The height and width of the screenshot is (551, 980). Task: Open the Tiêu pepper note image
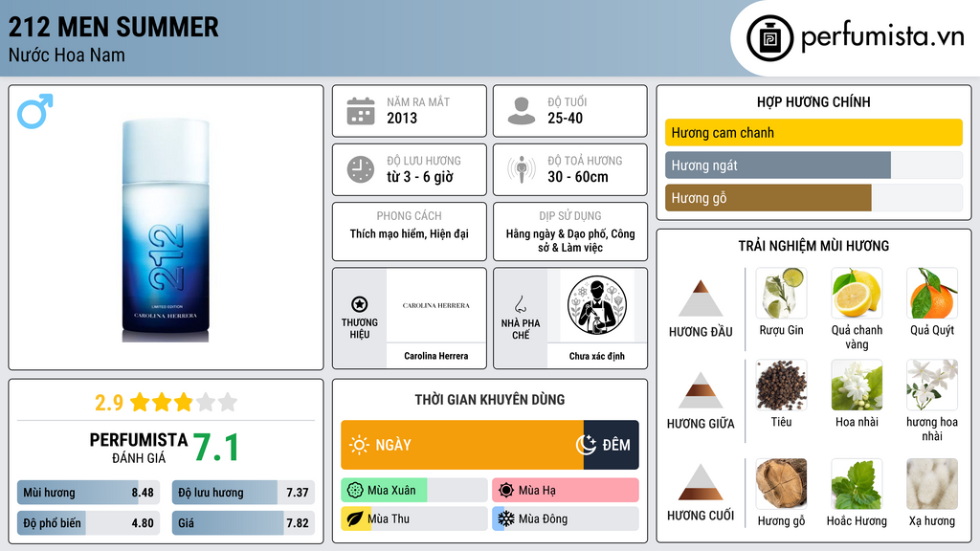[x=781, y=385]
